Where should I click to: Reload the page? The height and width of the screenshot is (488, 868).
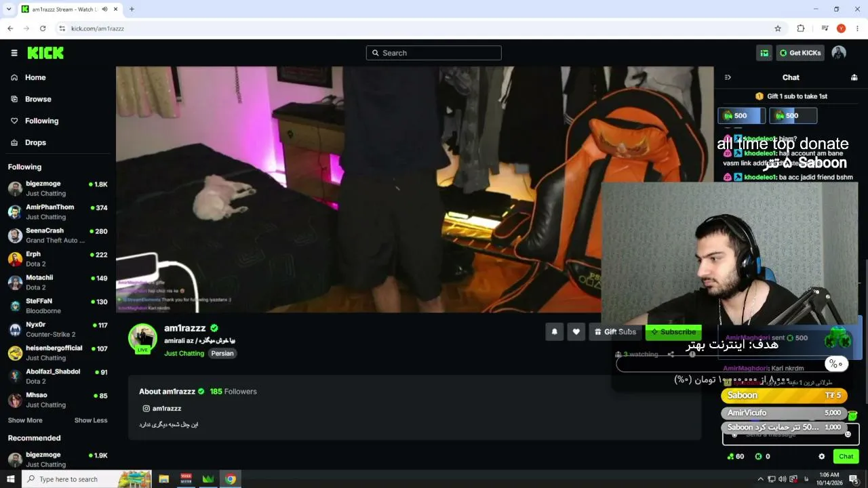coord(43,28)
